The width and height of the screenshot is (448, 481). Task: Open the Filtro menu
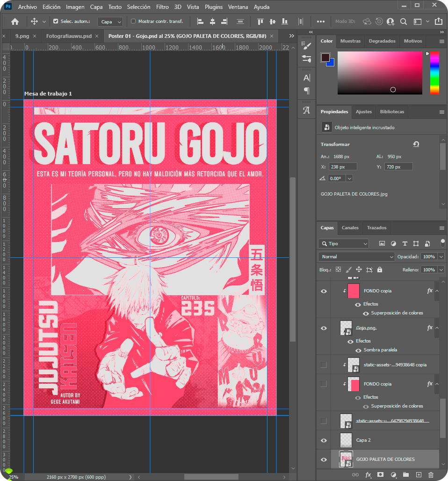(x=162, y=7)
